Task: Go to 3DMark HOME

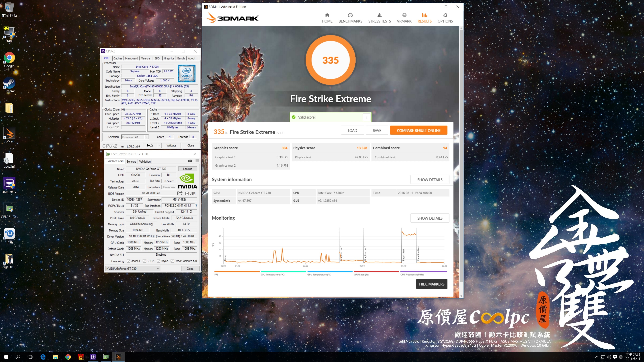Action: click(327, 18)
